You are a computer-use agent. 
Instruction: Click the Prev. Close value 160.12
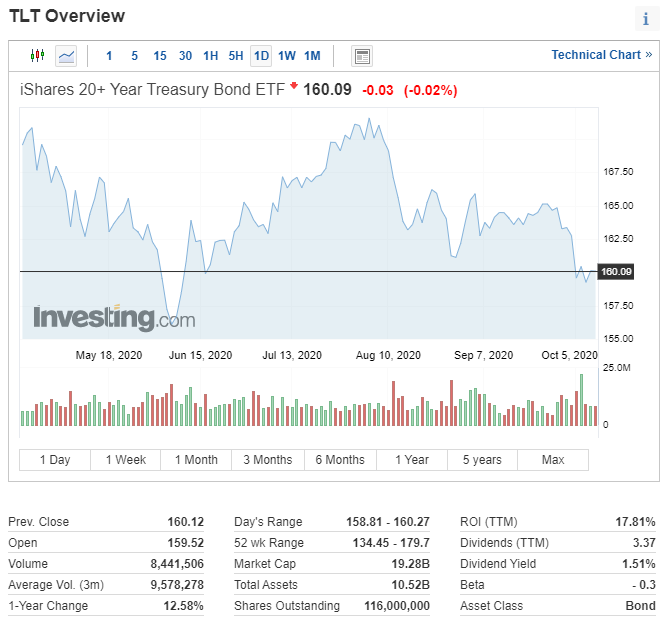click(185, 522)
